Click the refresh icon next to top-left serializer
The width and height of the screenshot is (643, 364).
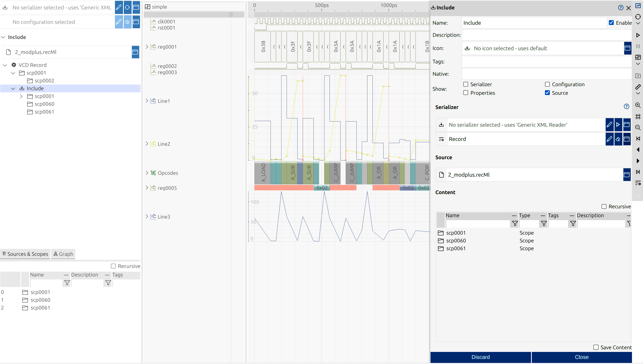click(127, 7)
